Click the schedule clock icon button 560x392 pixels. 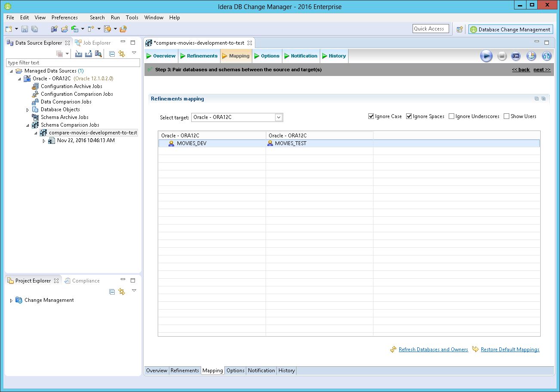531,56
